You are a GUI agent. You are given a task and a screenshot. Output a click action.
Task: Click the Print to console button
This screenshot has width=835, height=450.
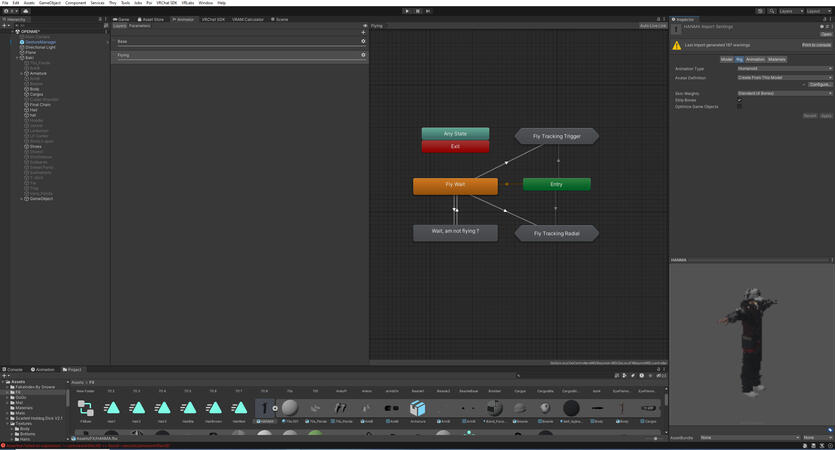tap(816, 45)
